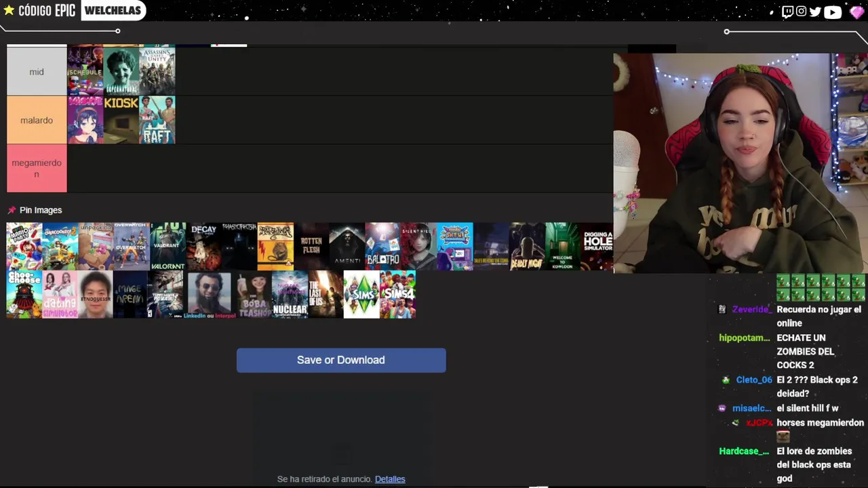The height and width of the screenshot is (488, 868).
Task: Select the Rotten Flesh thumbnail
Action: pos(311,247)
